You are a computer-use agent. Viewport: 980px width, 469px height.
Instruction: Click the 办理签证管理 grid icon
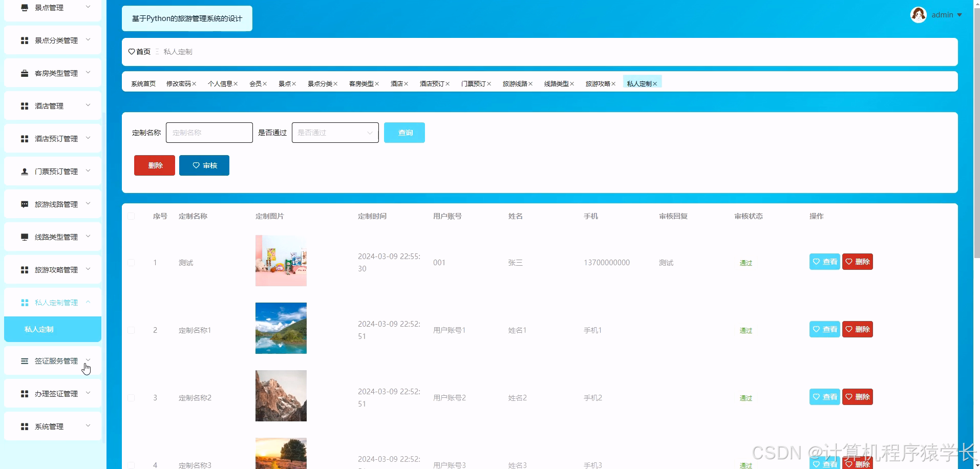(25, 394)
